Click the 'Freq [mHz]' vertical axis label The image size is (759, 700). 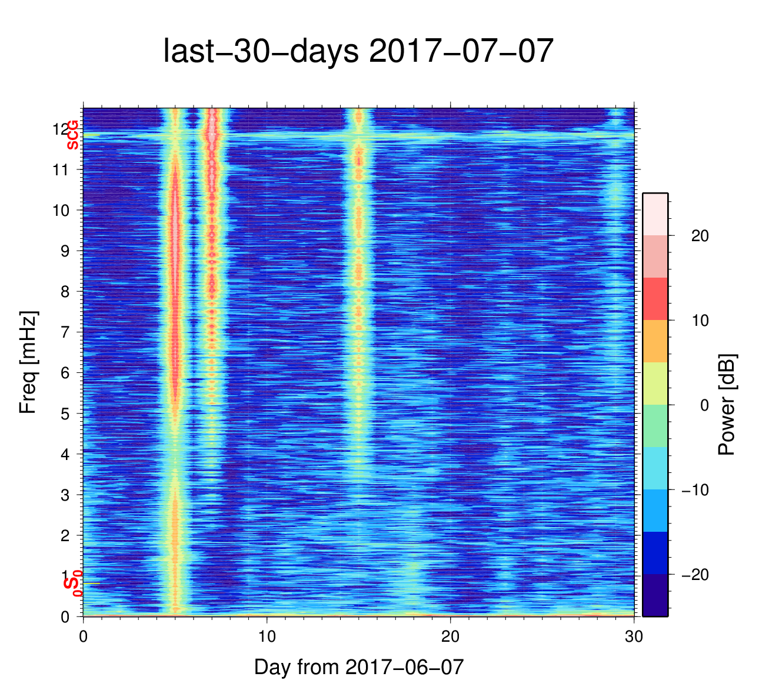pyautogui.click(x=28, y=362)
